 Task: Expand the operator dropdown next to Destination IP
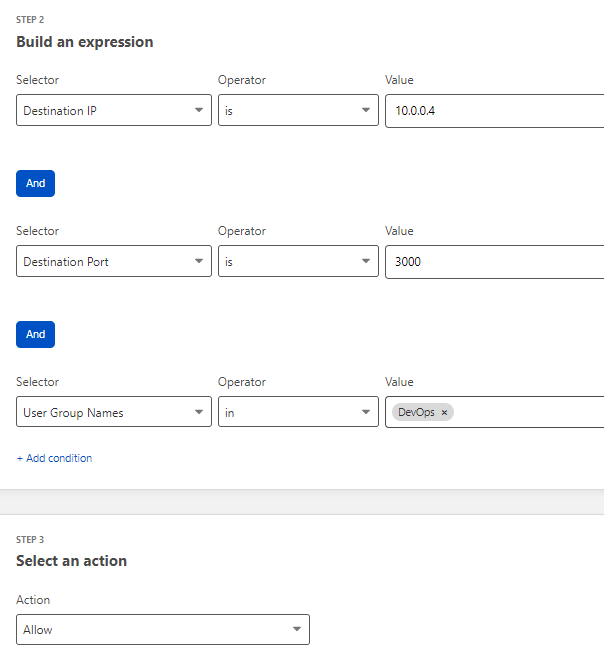298,110
